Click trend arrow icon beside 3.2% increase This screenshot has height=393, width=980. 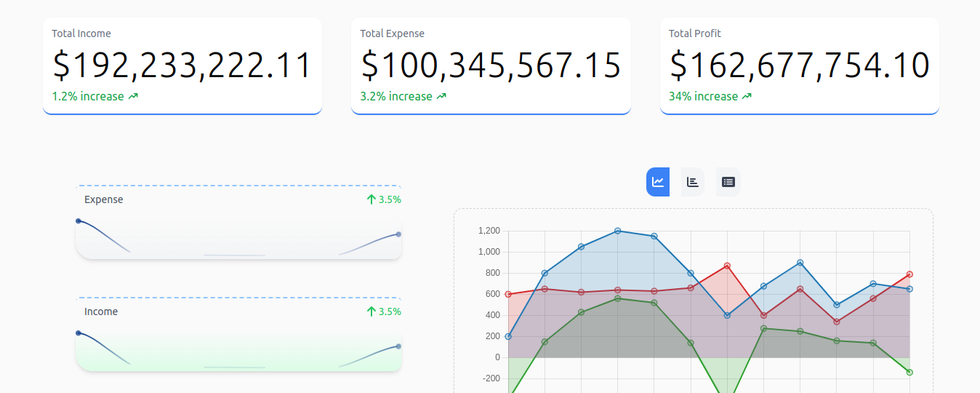coord(441,97)
